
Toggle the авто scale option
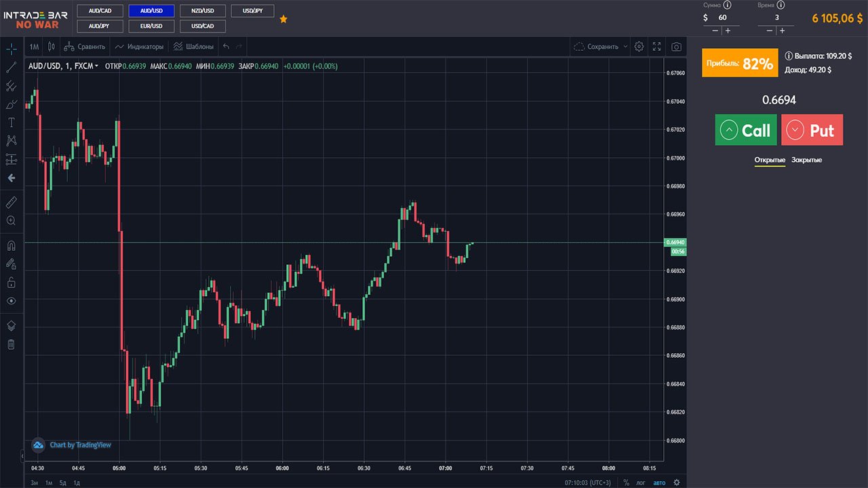[659, 483]
